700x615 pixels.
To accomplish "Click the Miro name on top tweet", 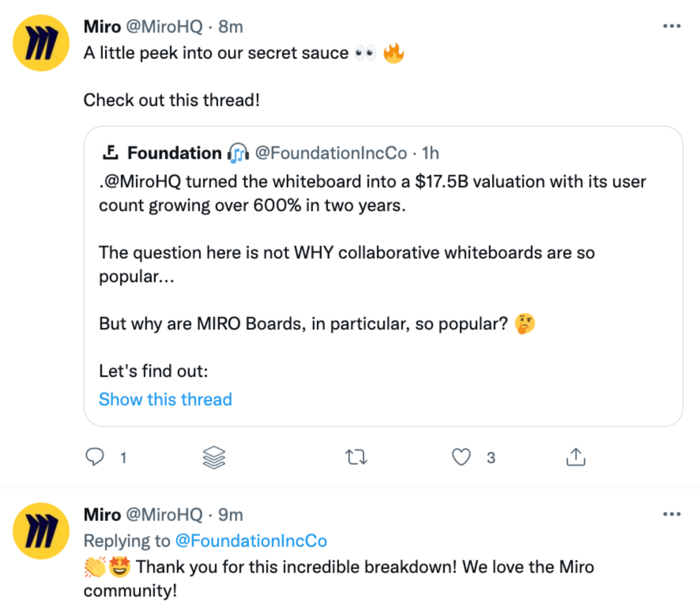I will (x=102, y=27).
